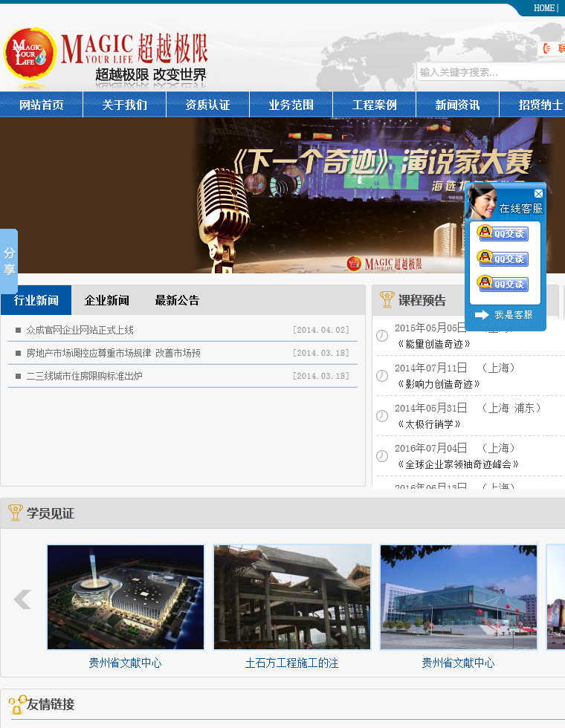Open course 《全球企业家领袖奇迹峰会》
The image size is (565, 728).
click(458, 464)
